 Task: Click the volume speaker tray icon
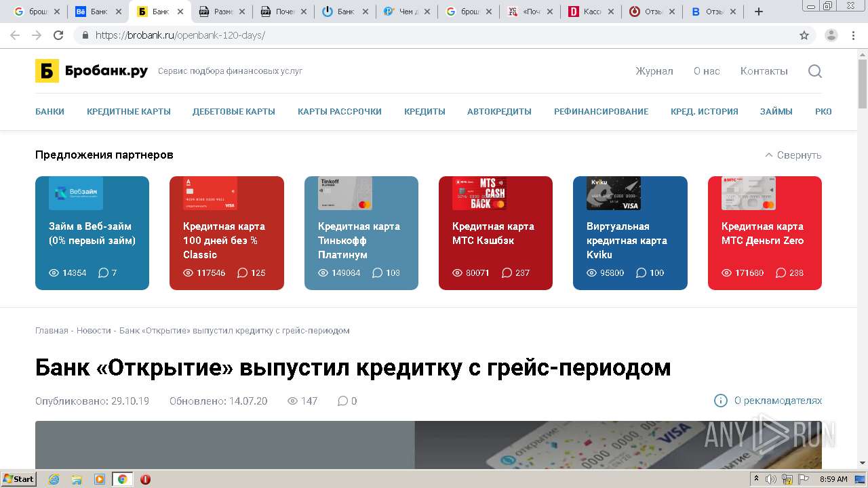click(771, 479)
